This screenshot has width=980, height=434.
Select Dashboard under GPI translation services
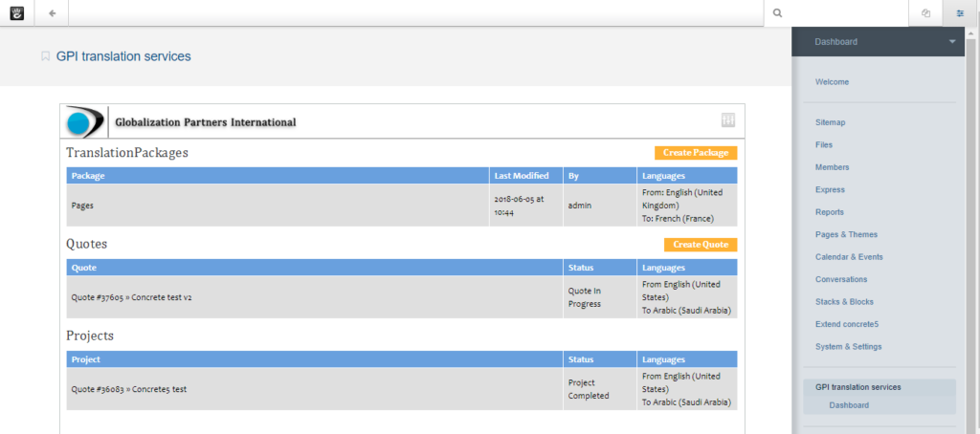[849, 405]
